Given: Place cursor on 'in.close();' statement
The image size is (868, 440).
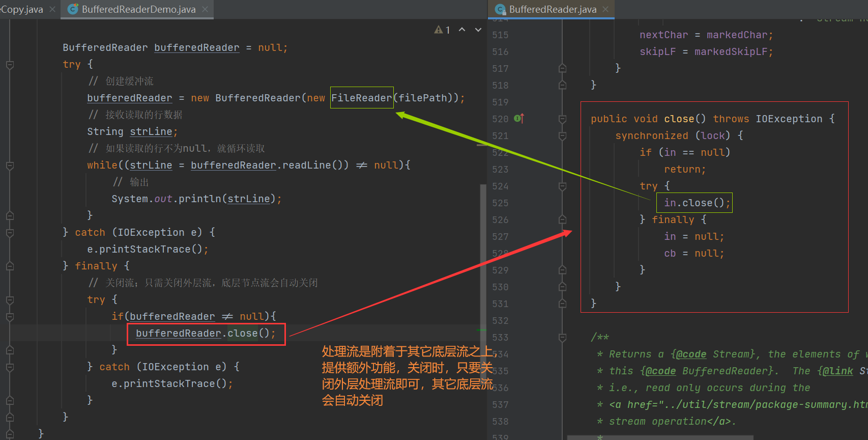Looking at the screenshot, I should [697, 203].
